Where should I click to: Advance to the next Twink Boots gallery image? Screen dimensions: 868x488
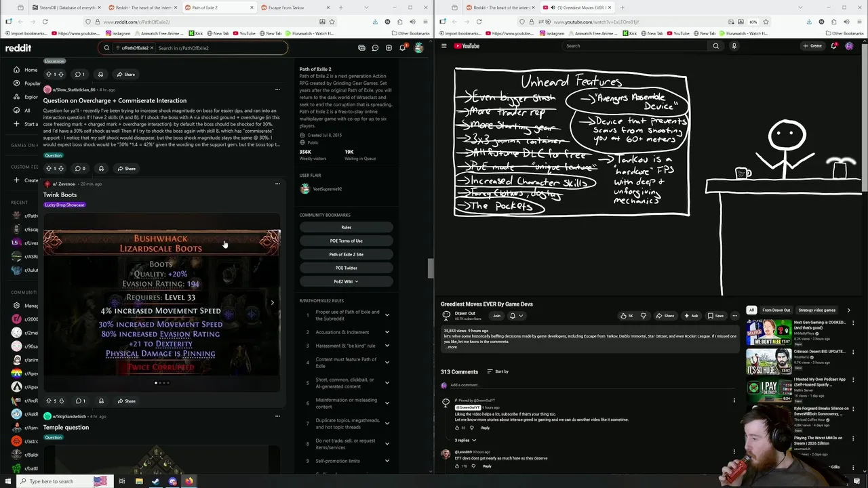[x=273, y=302]
